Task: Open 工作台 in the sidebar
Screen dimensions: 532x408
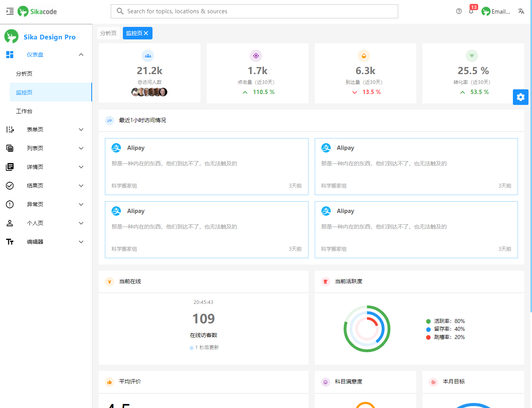Action: (51, 111)
